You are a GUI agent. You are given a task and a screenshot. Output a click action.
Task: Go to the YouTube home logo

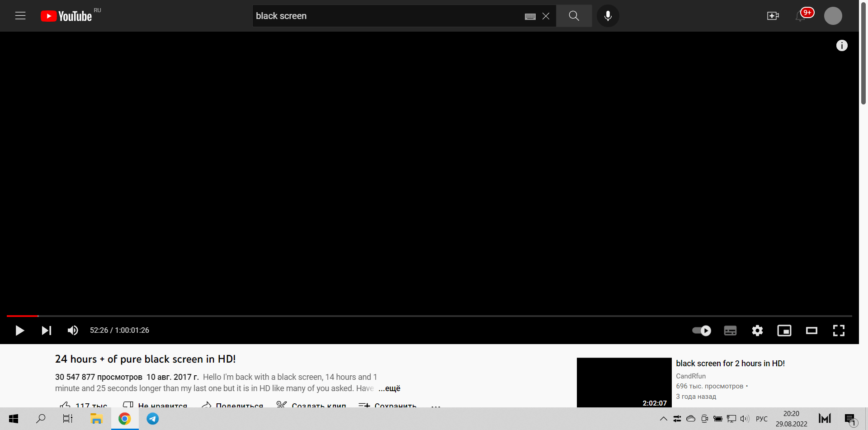(x=66, y=16)
